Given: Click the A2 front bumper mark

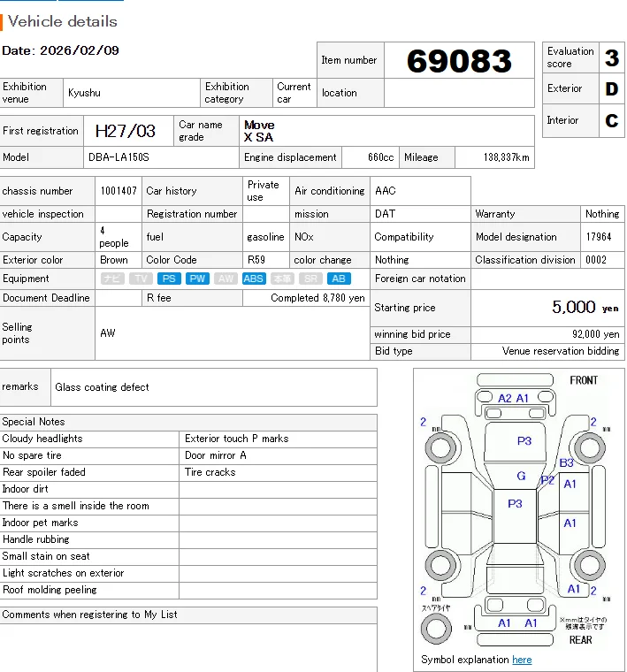Looking at the screenshot, I should point(505,398).
